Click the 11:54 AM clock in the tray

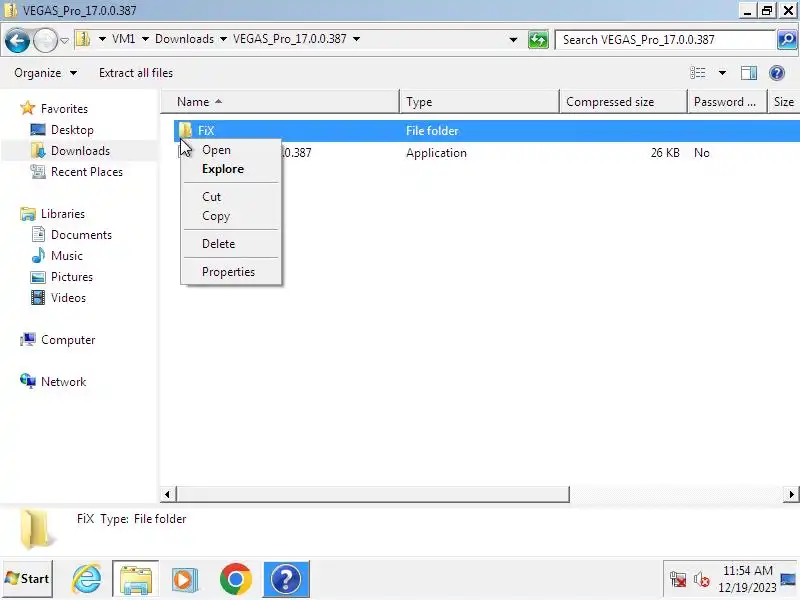pyautogui.click(x=747, y=570)
